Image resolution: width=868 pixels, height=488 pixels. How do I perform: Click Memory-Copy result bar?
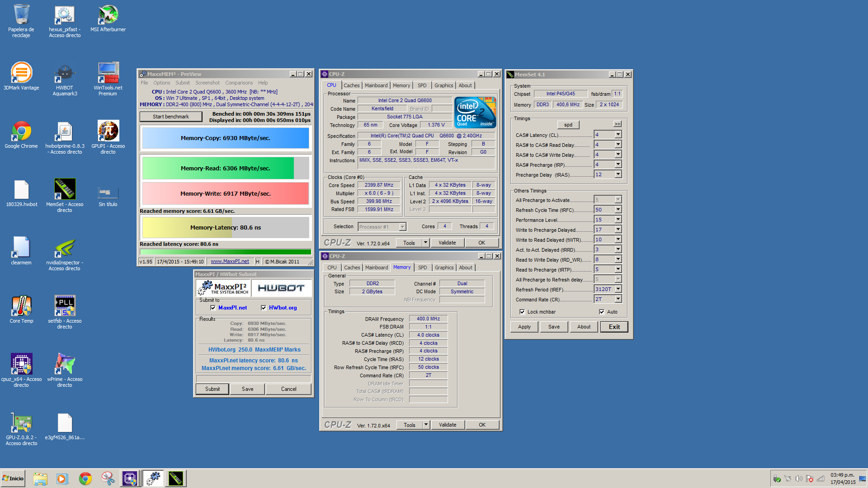click(x=226, y=138)
